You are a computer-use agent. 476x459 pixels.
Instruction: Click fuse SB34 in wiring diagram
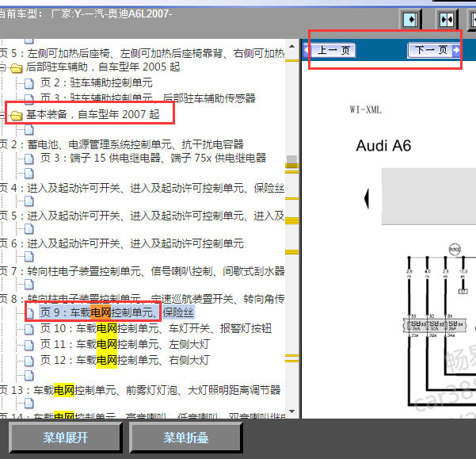[455, 325]
